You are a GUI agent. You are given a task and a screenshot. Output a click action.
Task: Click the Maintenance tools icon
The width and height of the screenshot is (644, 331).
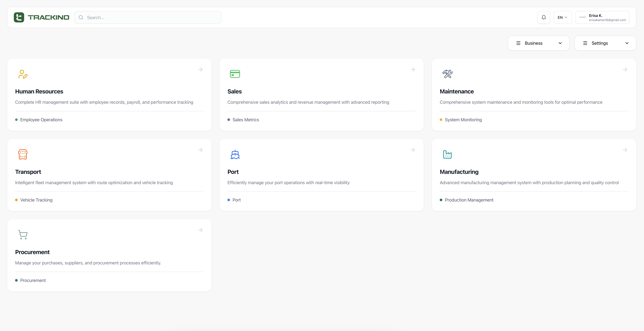447,74
